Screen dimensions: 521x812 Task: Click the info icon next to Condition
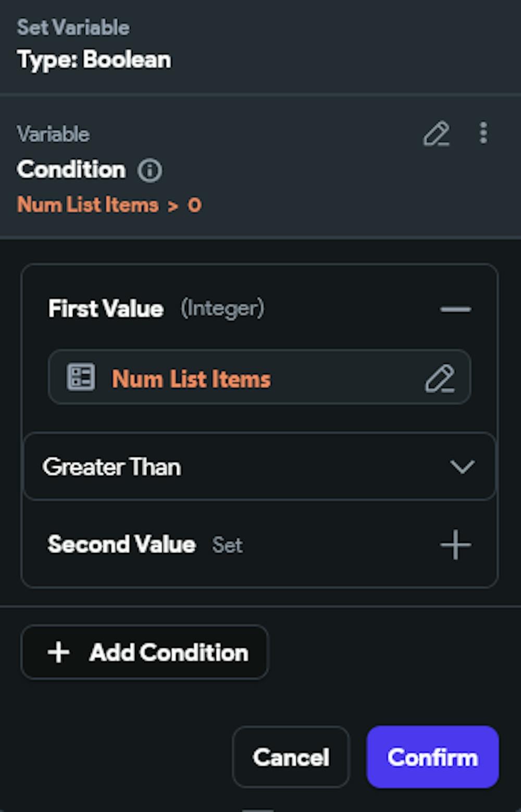[x=150, y=170]
